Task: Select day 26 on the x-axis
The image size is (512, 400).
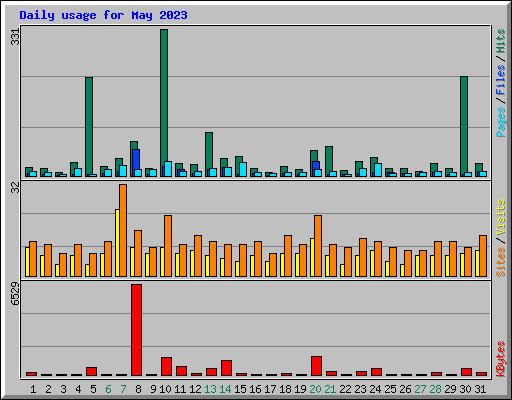Action: point(405,389)
